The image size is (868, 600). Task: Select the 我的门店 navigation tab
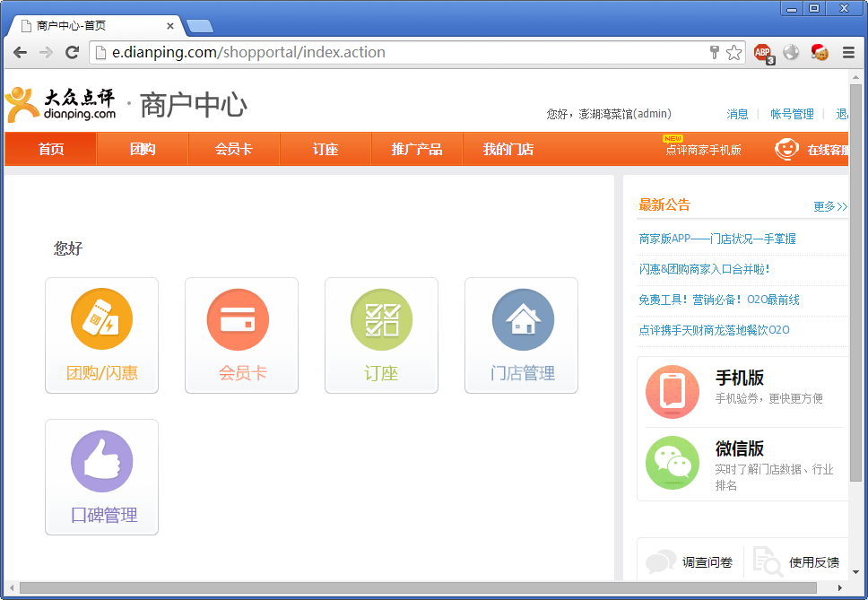point(508,149)
